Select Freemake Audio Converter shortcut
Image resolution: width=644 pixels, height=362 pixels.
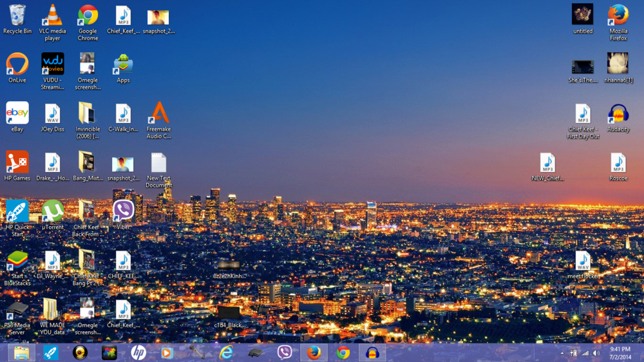158,120
